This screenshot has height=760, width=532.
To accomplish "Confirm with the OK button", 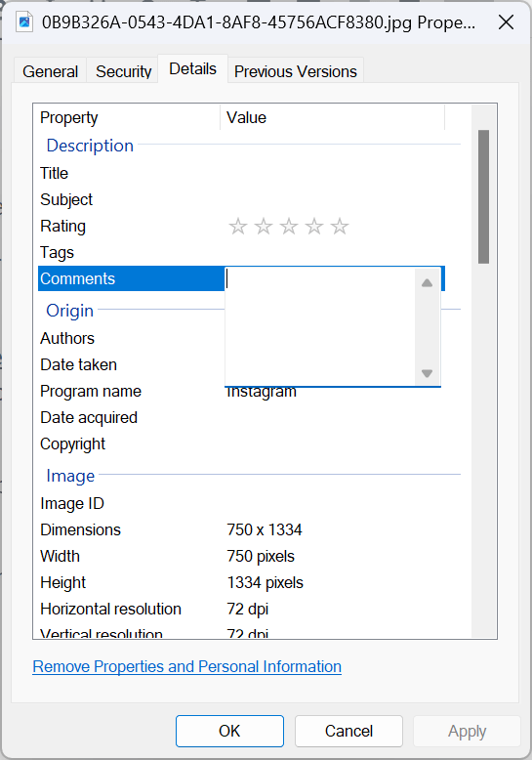I will (229, 731).
